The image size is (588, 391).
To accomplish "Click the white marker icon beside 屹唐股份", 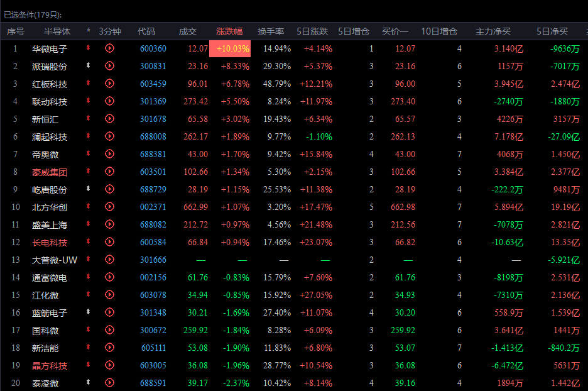I will click(88, 189).
